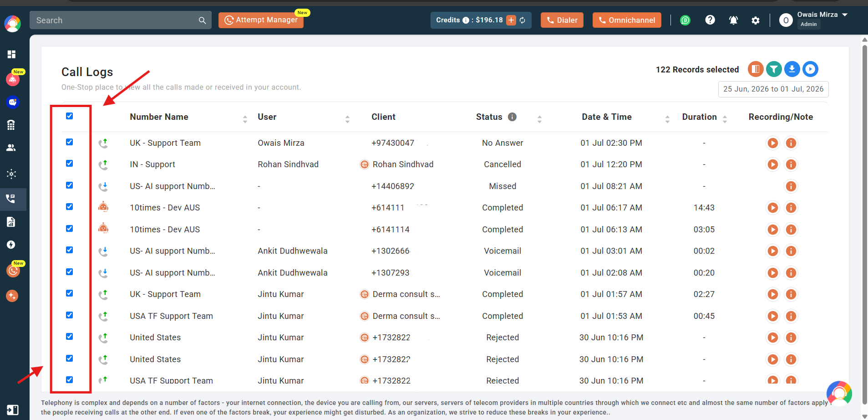Open the lightning bolt sidebar icon
Viewport: 868px width, 420px height.
[11, 245]
